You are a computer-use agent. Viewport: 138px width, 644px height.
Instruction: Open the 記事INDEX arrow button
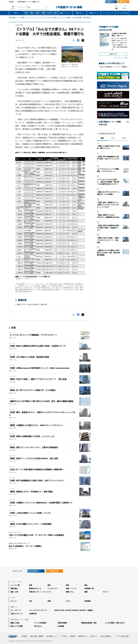pyautogui.click(x=113, y=54)
